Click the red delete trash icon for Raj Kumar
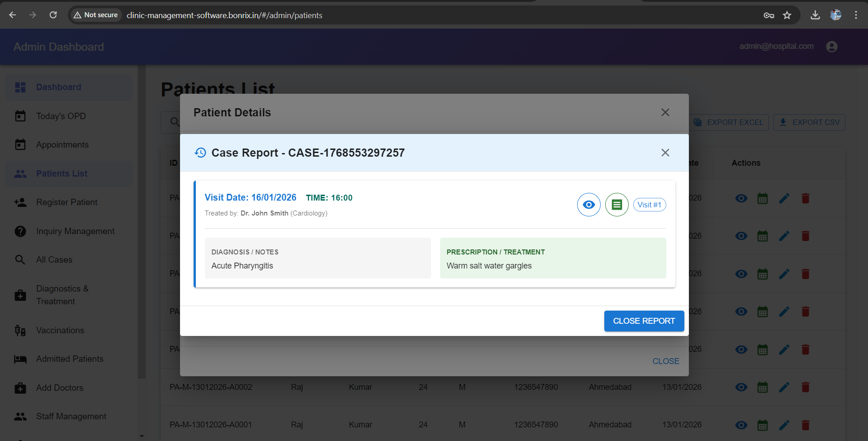The image size is (868, 441). coord(805,387)
